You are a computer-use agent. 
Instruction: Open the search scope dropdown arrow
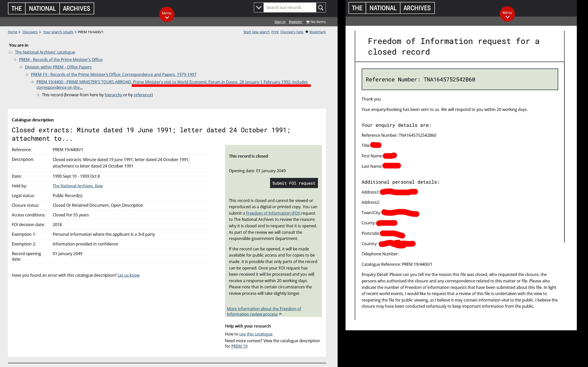259,7
